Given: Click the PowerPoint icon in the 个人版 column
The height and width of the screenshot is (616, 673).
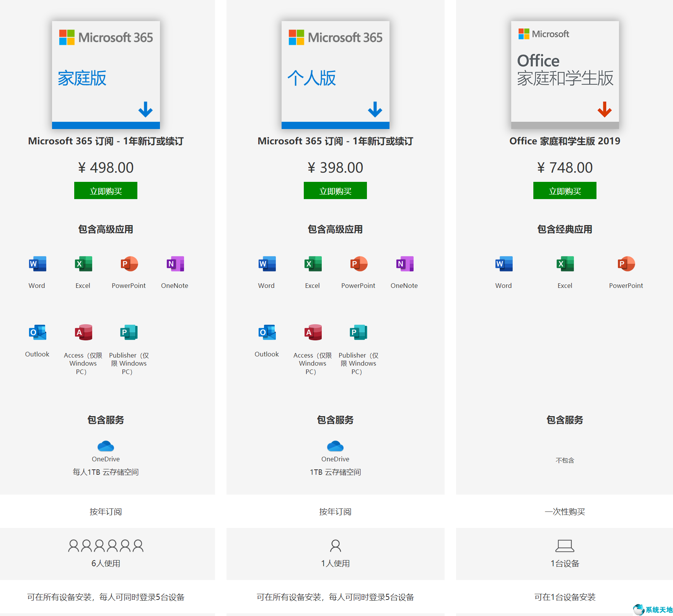Looking at the screenshot, I should point(359,264).
